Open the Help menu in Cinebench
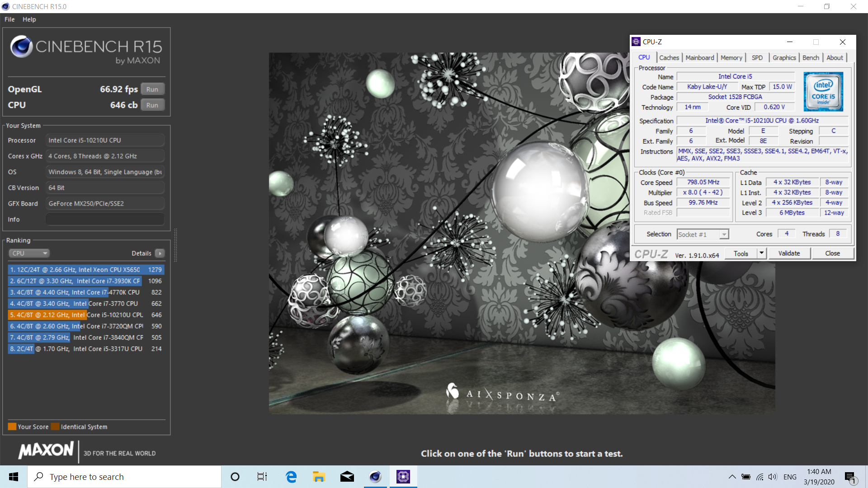 point(29,19)
